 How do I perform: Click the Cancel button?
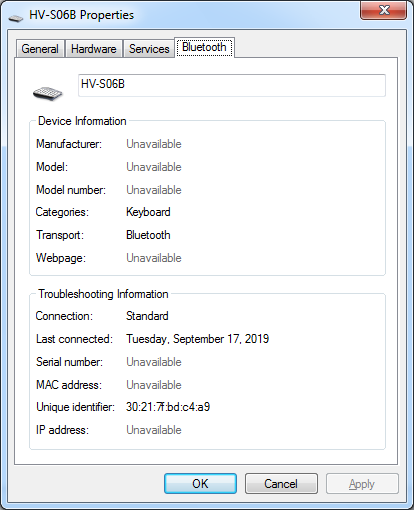(x=281, y=483)
